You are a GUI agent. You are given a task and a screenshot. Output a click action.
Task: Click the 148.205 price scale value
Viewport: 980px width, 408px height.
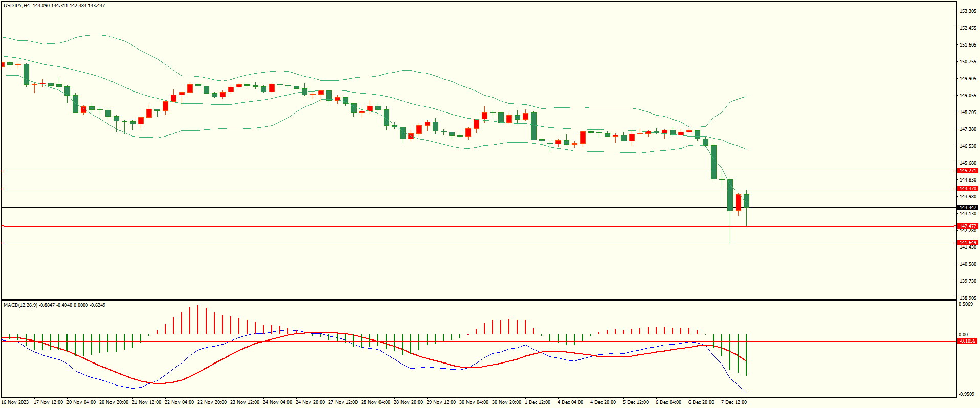point(968,112)
